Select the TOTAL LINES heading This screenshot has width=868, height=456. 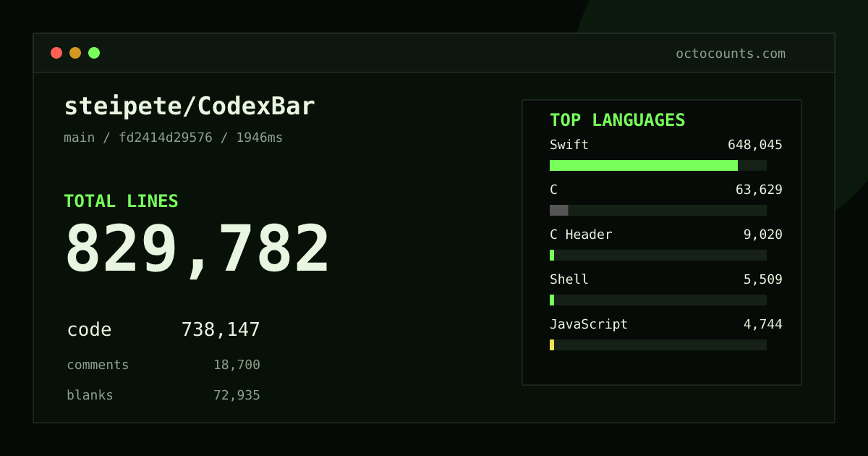tap(121, 201)
